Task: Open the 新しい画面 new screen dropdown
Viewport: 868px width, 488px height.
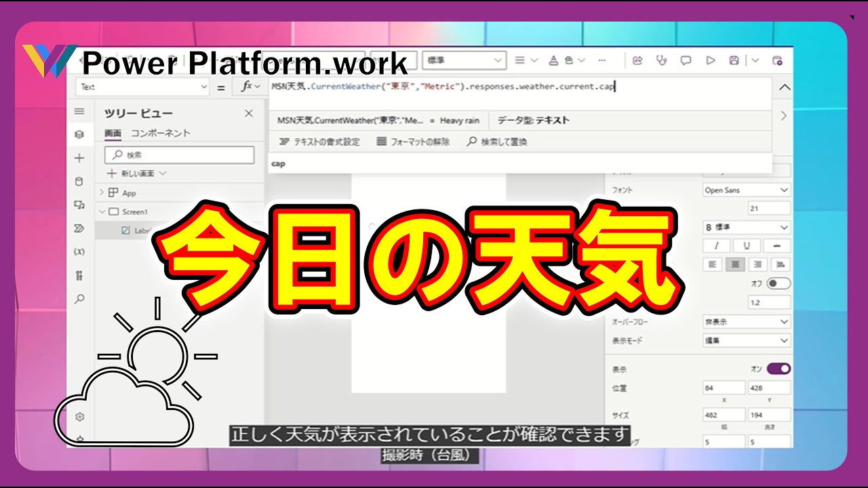Action: pos(137,174)
